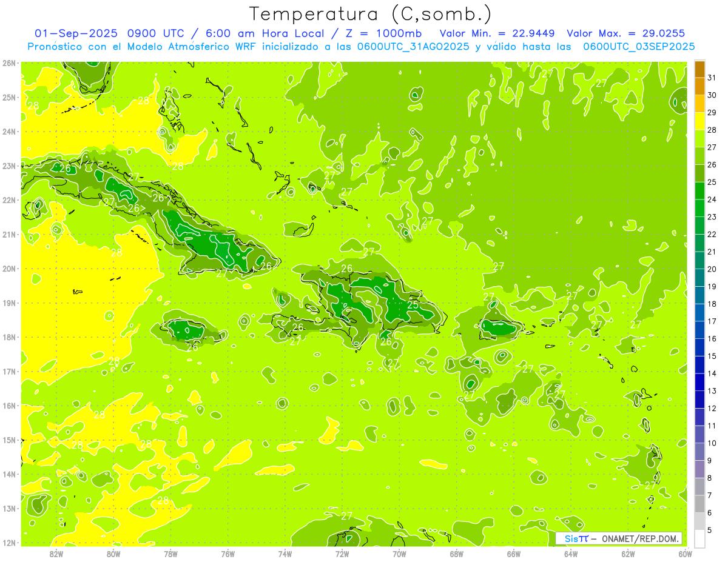Click the longitude label '72W'
This screenshot has height=562, width=728.
click(x=342, y=554)
